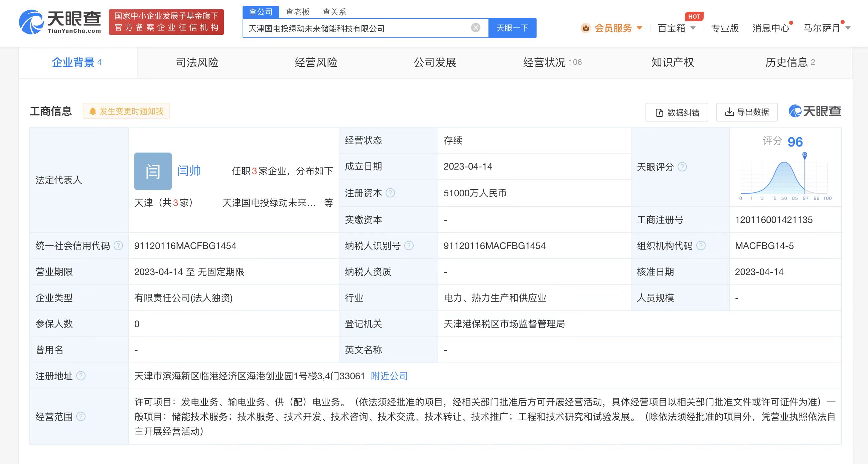This screenshot has height=464, width=868.
Task: Expand the 会员服务 dropdown arrow
Action: coord(639,28)
